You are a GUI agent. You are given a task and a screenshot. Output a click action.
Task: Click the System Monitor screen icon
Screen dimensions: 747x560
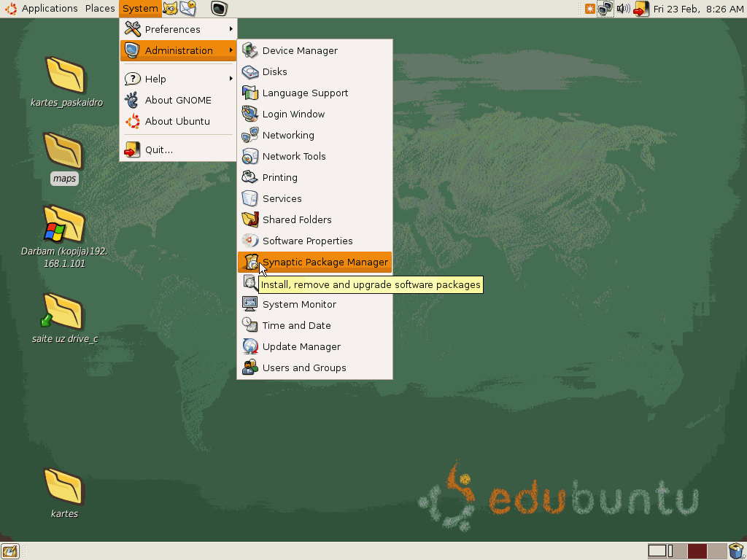(x=249, y=304)
